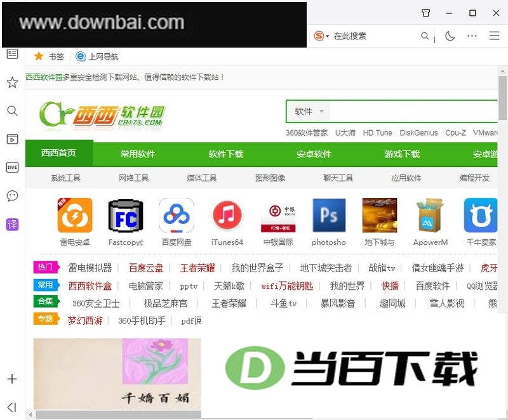
Task: Open the 西西首页 tab
Action: pyautogui.click(x=59, y=153)
